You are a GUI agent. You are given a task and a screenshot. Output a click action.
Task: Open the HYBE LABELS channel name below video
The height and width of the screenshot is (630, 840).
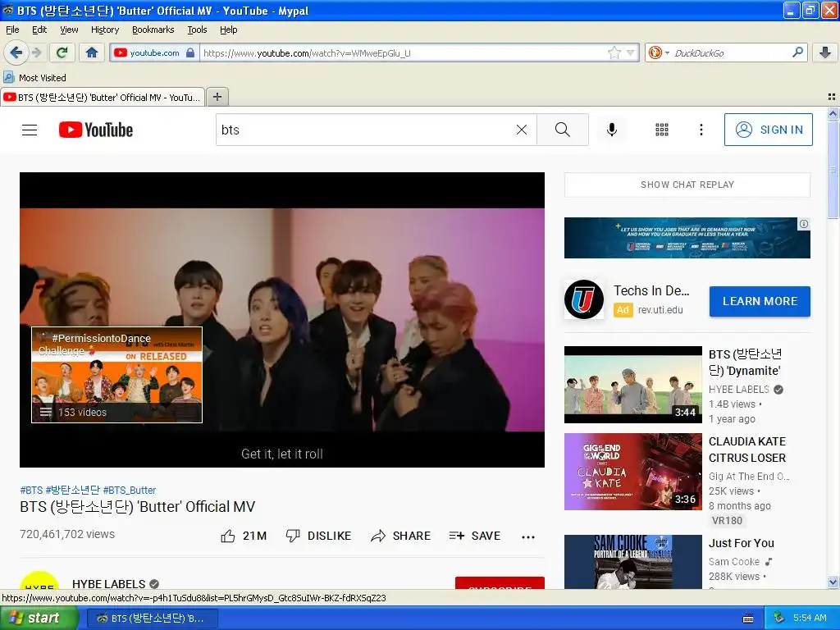(109, 583)
